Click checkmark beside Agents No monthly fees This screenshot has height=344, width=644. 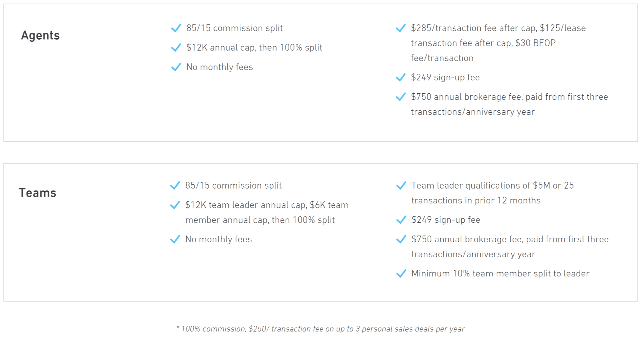(176, 67)
